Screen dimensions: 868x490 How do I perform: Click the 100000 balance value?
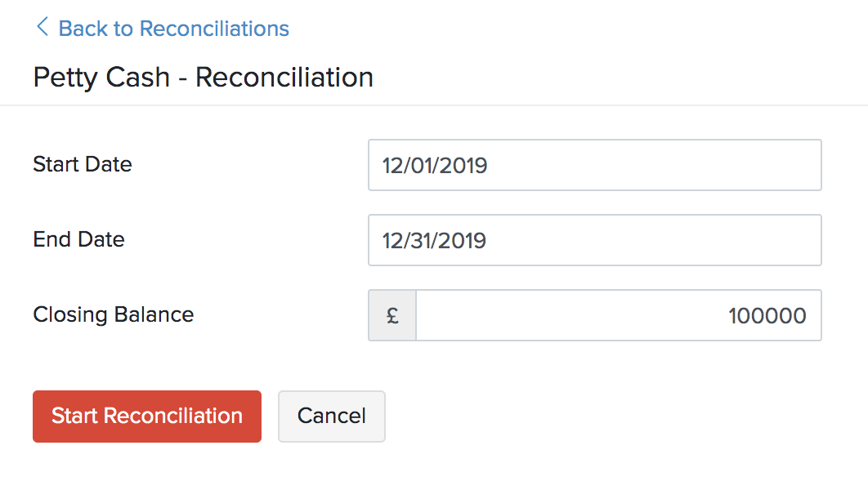tap(767, 316)
